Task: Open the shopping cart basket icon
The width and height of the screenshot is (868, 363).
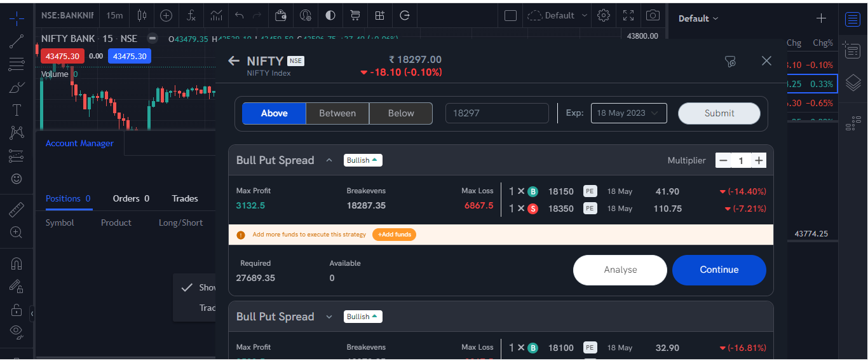Action: [x=355, y=15]
